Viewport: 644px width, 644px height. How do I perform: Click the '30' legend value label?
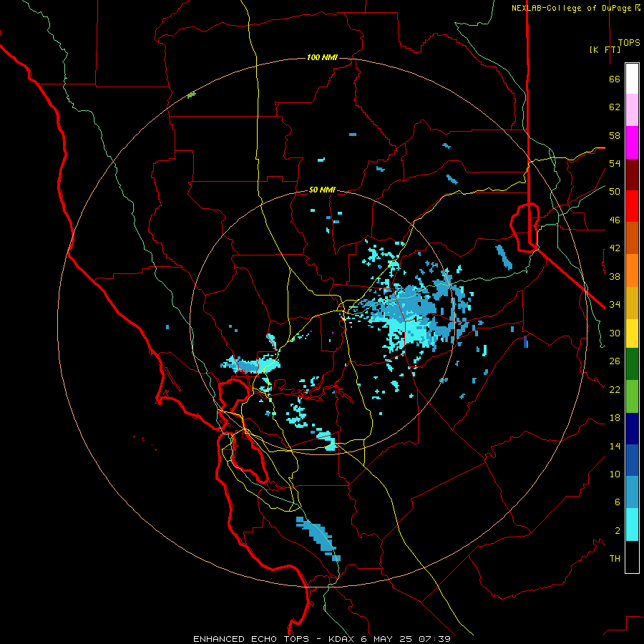tap(615, 333)
